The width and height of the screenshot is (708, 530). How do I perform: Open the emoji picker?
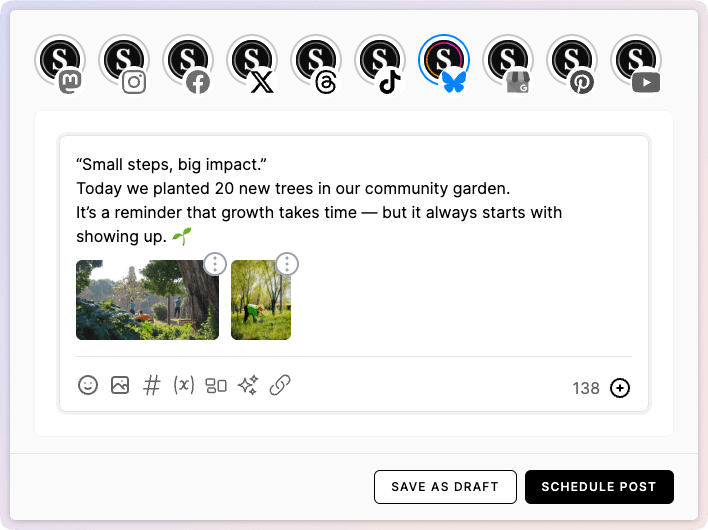tap(88, 385)
